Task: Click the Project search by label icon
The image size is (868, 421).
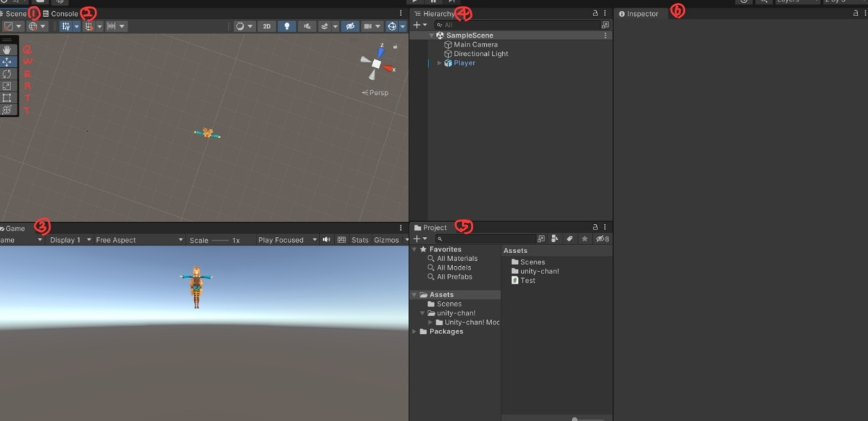Action: coord(569,239)
